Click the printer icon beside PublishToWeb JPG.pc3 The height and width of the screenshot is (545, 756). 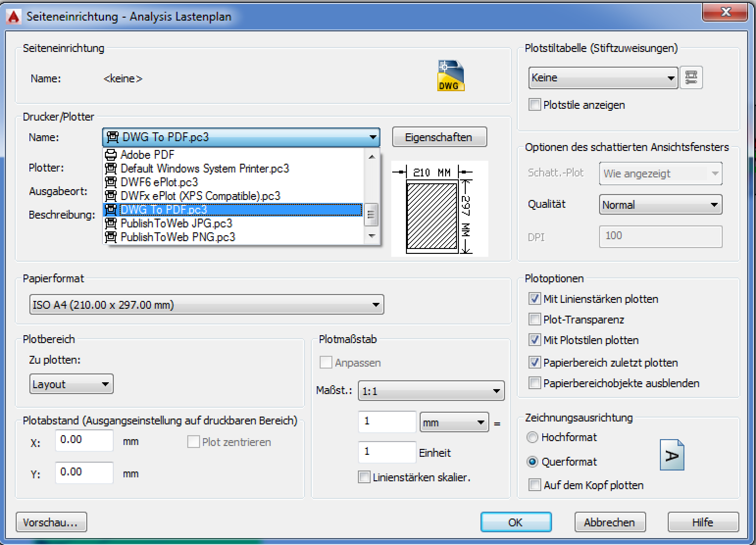pos(111,223)
